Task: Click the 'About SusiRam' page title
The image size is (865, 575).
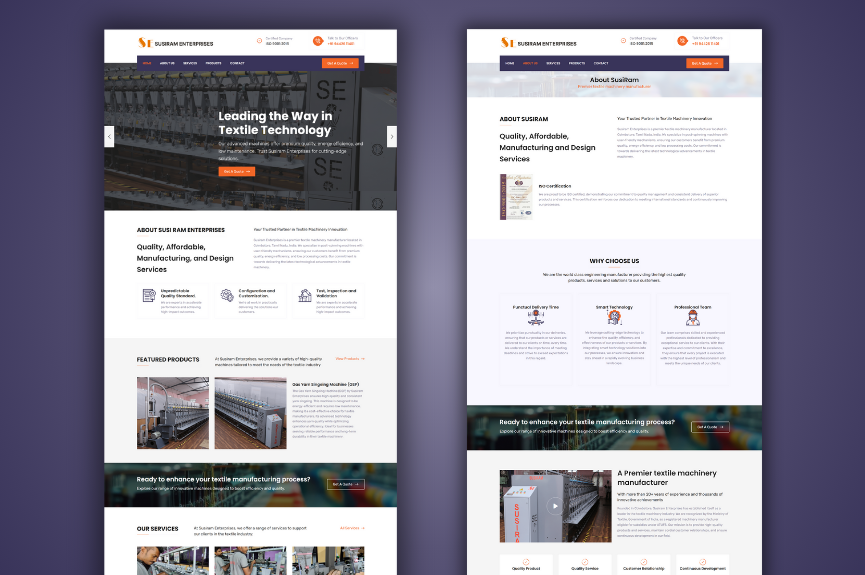Action: (614, 79)
